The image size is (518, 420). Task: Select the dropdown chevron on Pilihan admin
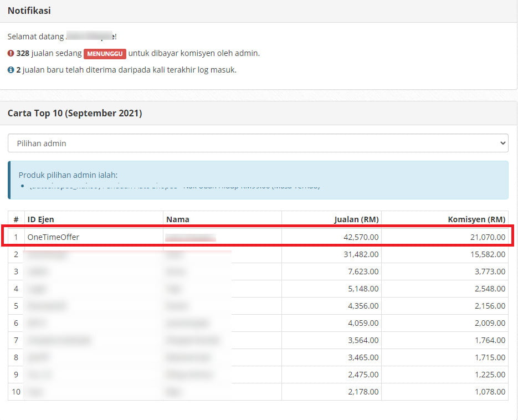tap(501, 142)
